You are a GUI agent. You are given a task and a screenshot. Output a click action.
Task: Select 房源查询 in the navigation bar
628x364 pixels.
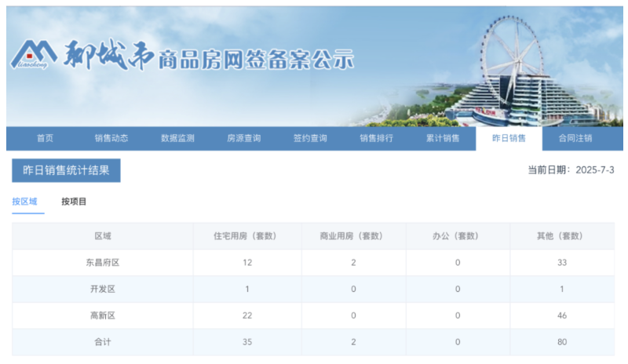tap(244, 139)
